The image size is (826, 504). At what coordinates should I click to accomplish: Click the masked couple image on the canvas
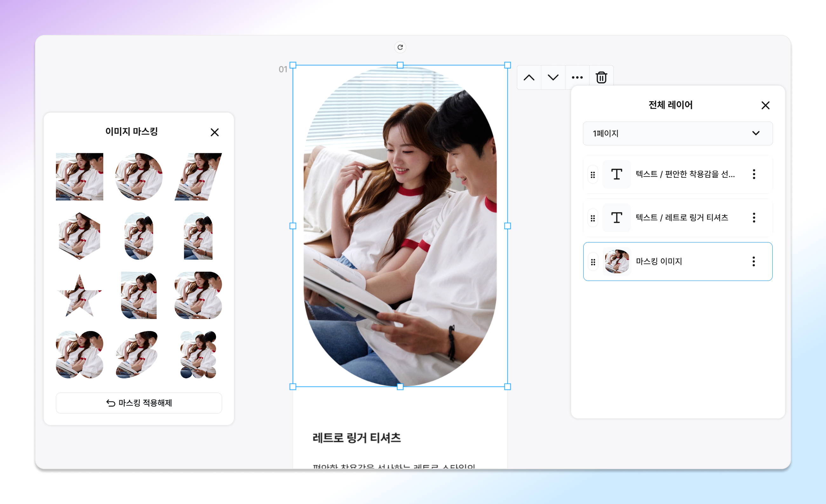[400, 226]
